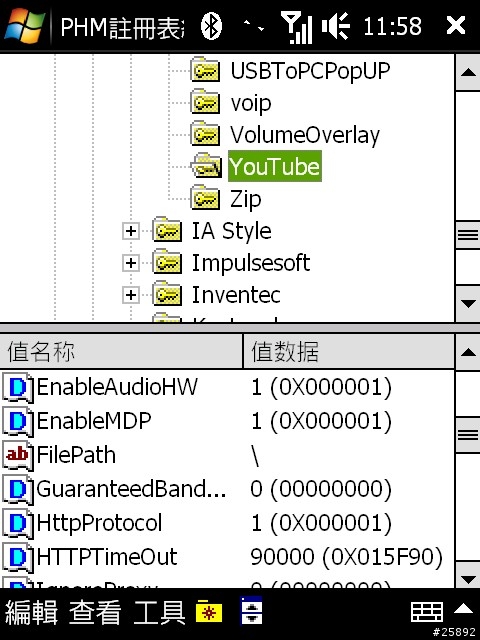Tap the speaker volume icon
Image resolution: width=480 pixels, height=640 pixels.
click(336, 26)
